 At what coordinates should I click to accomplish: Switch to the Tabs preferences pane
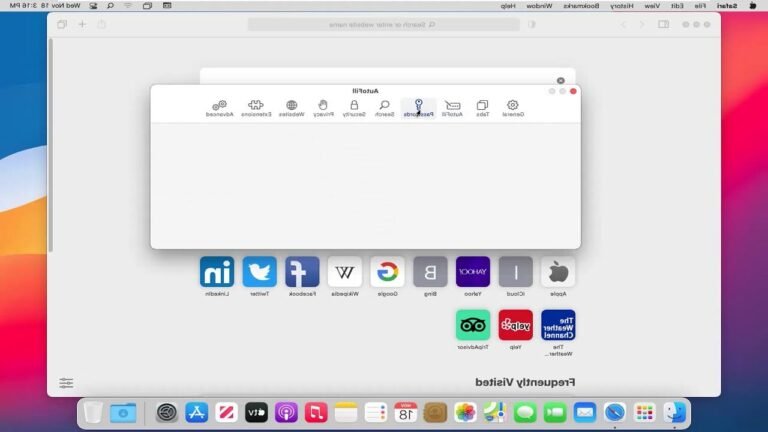tap(482, 108)
